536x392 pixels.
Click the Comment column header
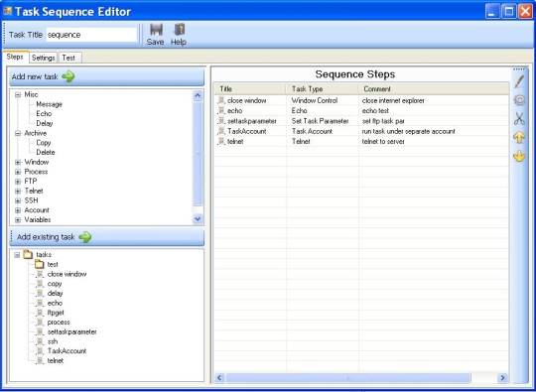(x=433, y=89)
